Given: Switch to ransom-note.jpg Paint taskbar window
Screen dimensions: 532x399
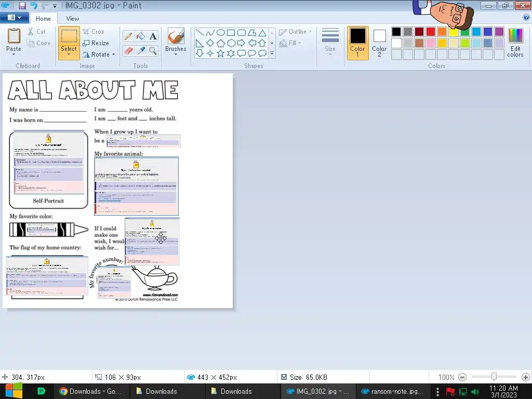Looking at the screenshot, I should [392, 391].
